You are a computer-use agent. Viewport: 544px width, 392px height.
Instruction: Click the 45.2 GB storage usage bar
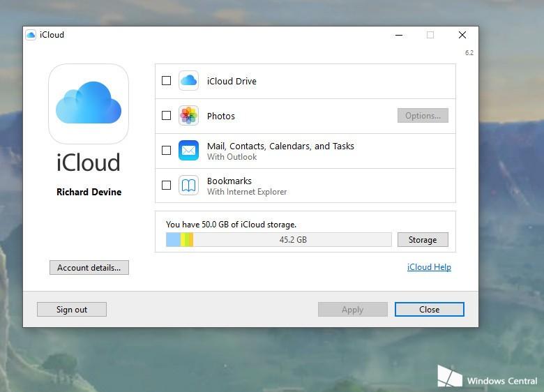tap(279, 240)
